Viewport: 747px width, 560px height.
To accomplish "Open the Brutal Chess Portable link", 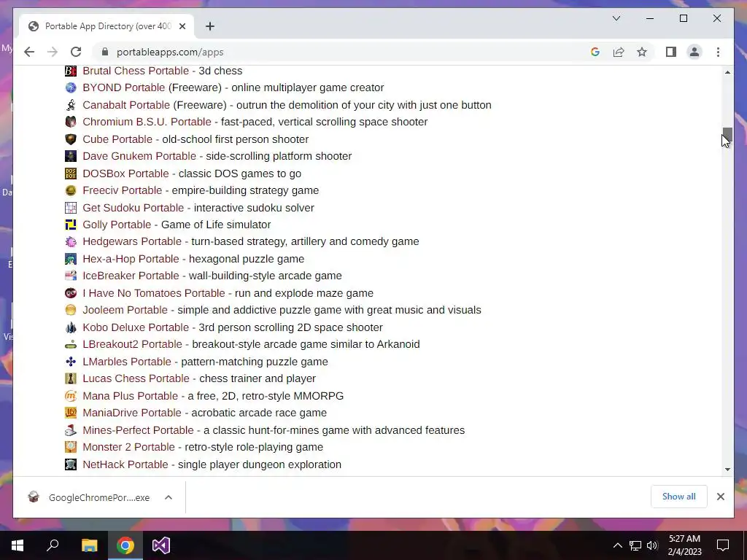I will 136,71.
